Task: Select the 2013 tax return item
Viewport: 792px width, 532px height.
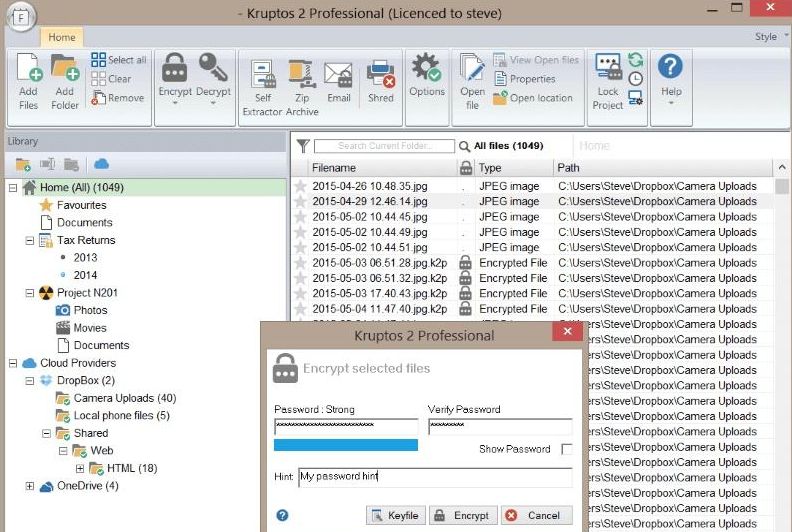Action: (85, 258)
